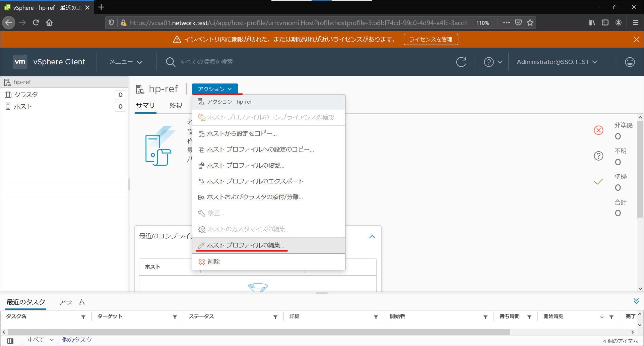The image size is (644, 346).
Task: Click the tasks horizontal scrollbar
Action: point(258,332)
